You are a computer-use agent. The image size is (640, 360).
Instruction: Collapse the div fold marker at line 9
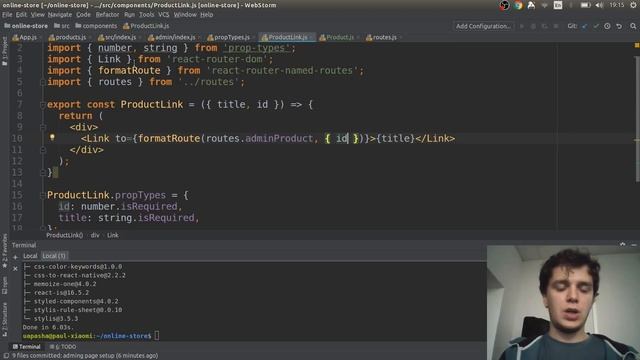pos(42,127)
